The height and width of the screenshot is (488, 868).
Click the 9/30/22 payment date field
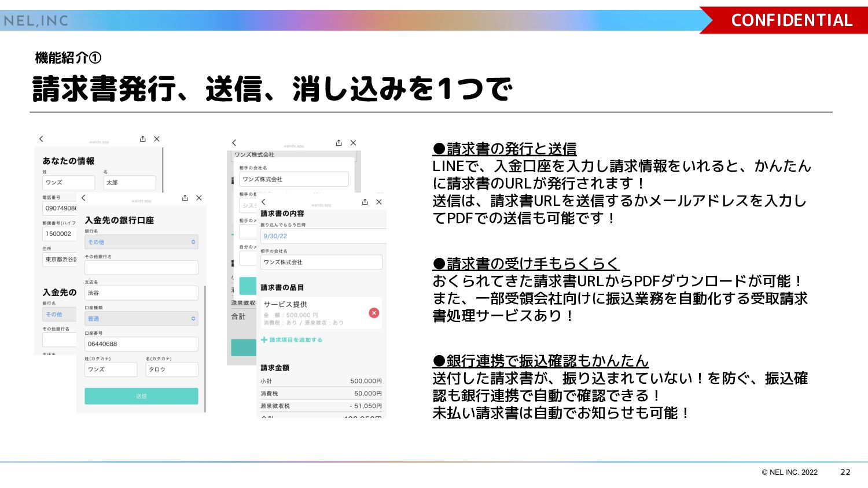pos(323,236)
